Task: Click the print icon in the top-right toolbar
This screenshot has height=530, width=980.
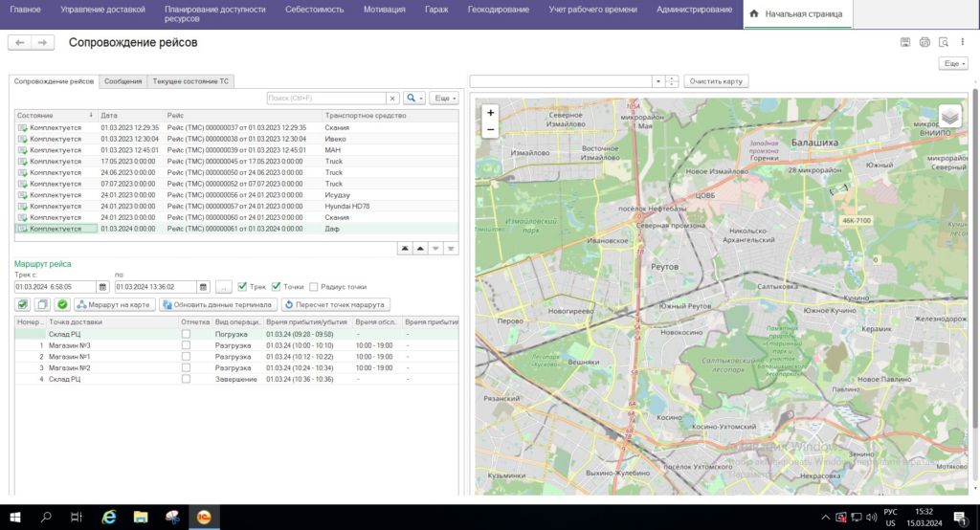Action: click(x=924, y=42)
